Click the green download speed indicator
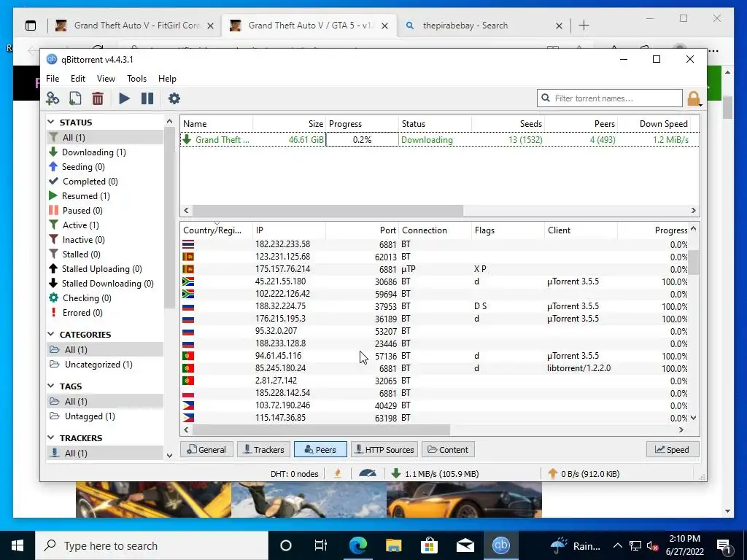 click(435, 474)
